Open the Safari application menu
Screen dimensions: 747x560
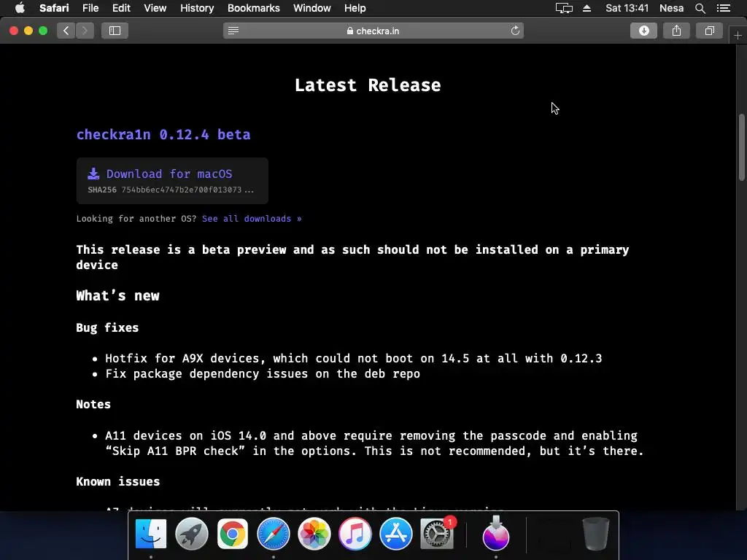[54, 8]
